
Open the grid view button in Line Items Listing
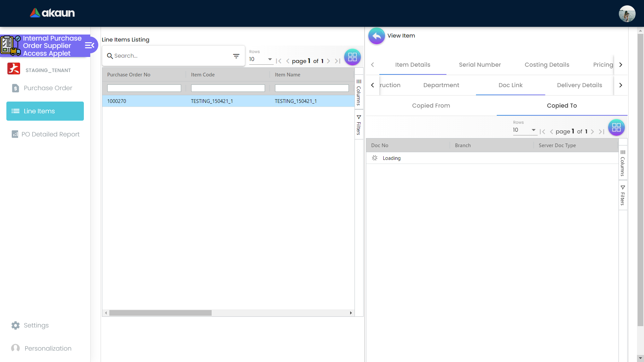tap(352, 57)
